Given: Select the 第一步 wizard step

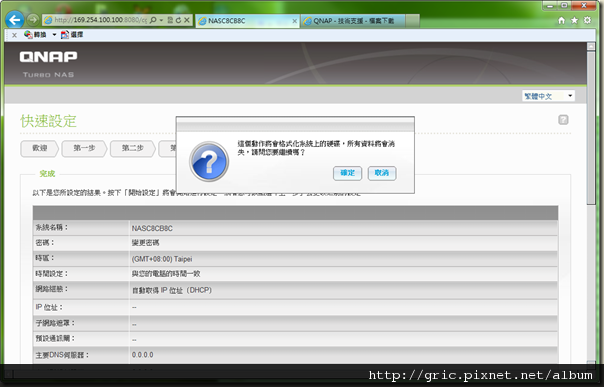Looking at the screenshot, I should [x=84, y=148].
